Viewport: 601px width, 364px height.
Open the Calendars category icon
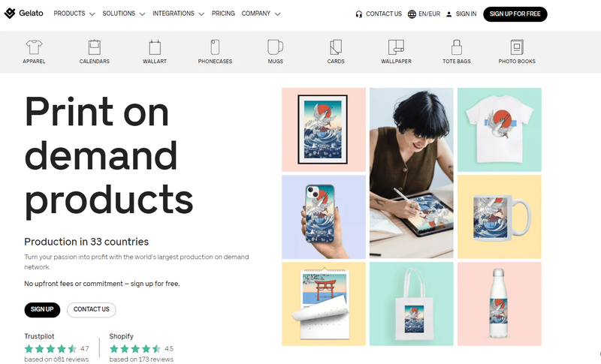(95, 47)
